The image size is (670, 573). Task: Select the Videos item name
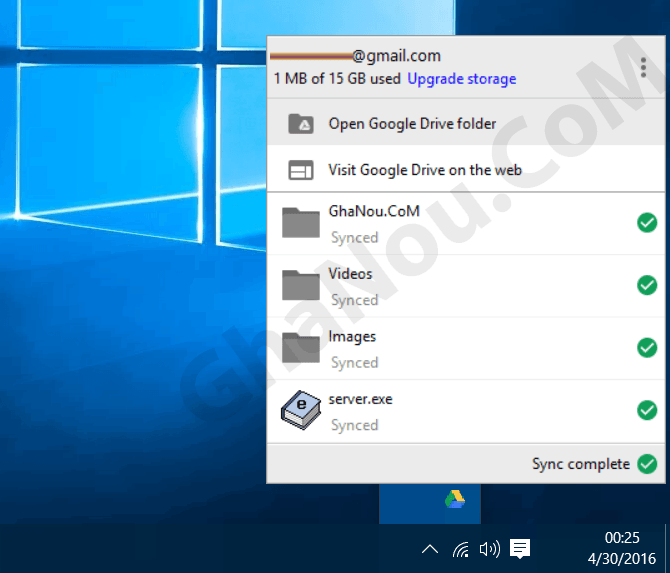click(x=350, y=274)
